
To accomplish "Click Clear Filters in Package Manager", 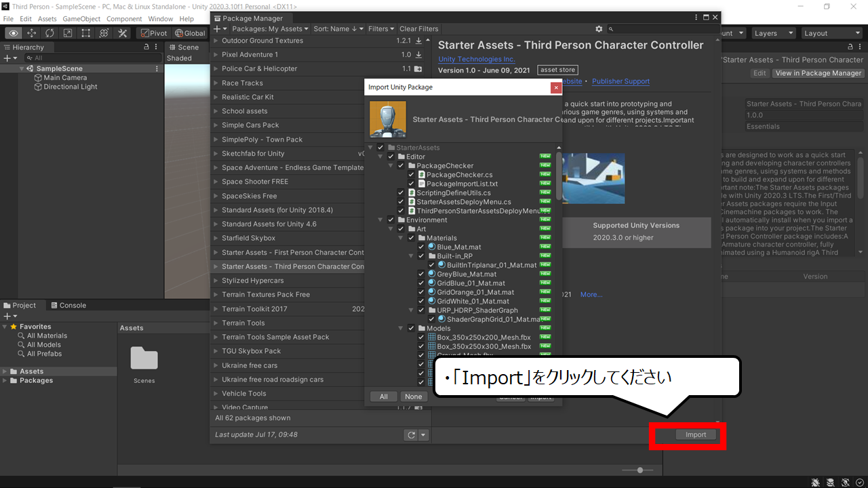I will pos(419,29).
